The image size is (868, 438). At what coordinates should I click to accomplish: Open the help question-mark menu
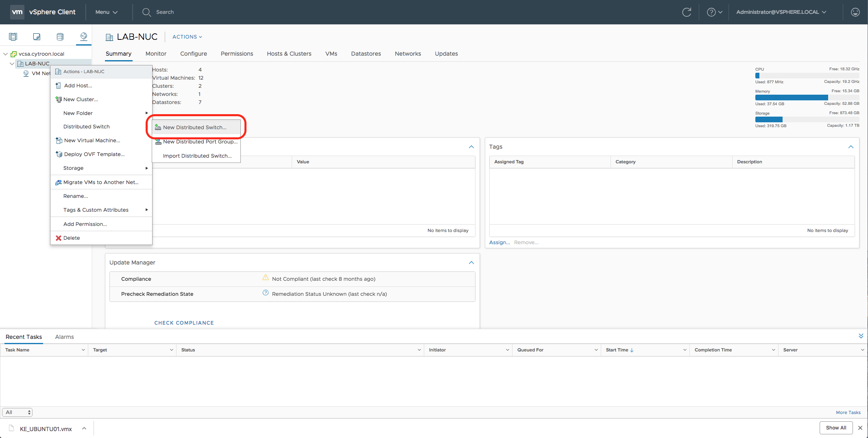pos(715,12)
